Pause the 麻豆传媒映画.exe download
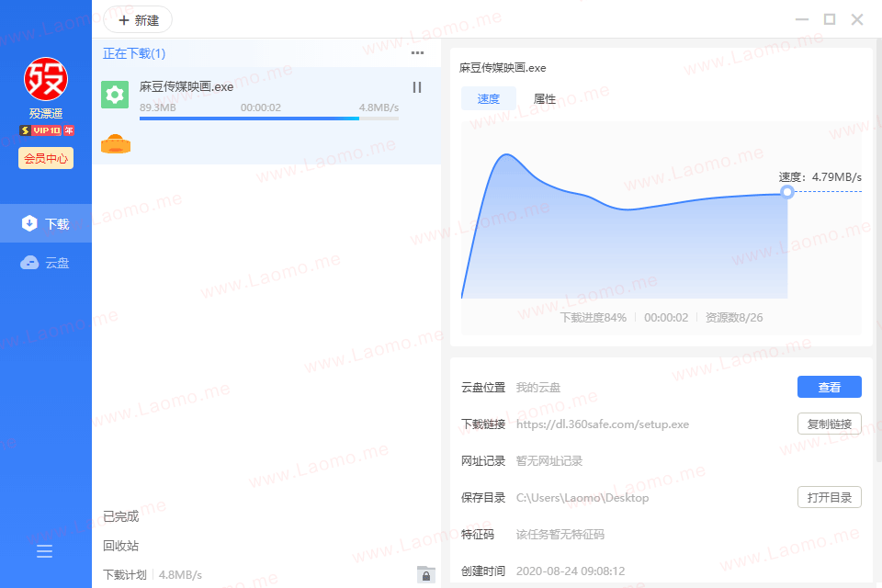 [x=417, y=87]
